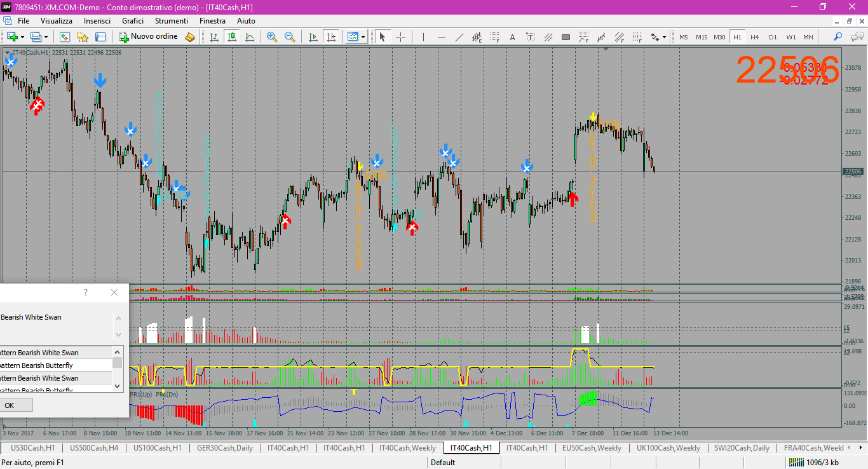Open the Finestra menu

212,21
